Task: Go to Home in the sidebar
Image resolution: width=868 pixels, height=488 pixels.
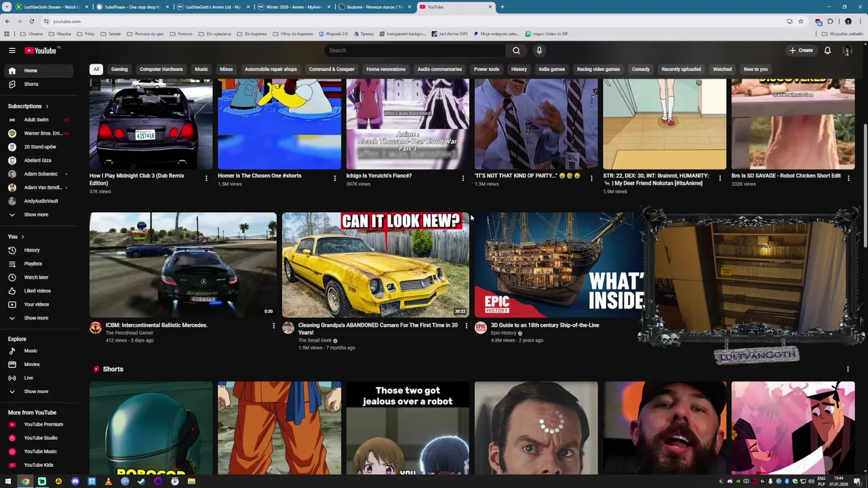Action: click(39, 70)
